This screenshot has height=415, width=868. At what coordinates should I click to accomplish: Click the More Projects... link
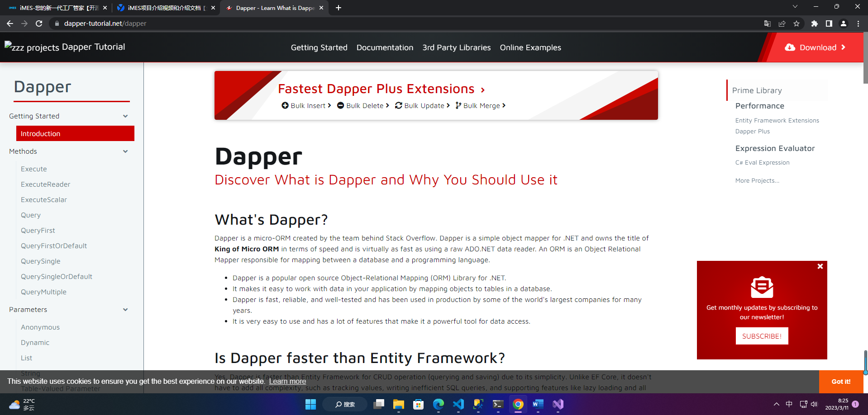point(758,181)
